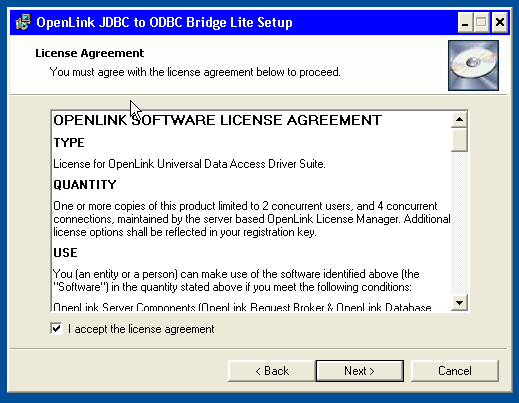This screenshot has height=403, width=519.
Task: Click the concurrent users paragraph in the license
Action: [x=252, y=219]
